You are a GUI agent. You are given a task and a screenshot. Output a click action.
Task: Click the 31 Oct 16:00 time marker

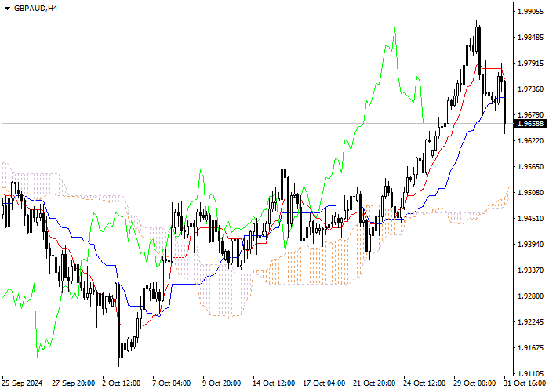coord(526,383)
